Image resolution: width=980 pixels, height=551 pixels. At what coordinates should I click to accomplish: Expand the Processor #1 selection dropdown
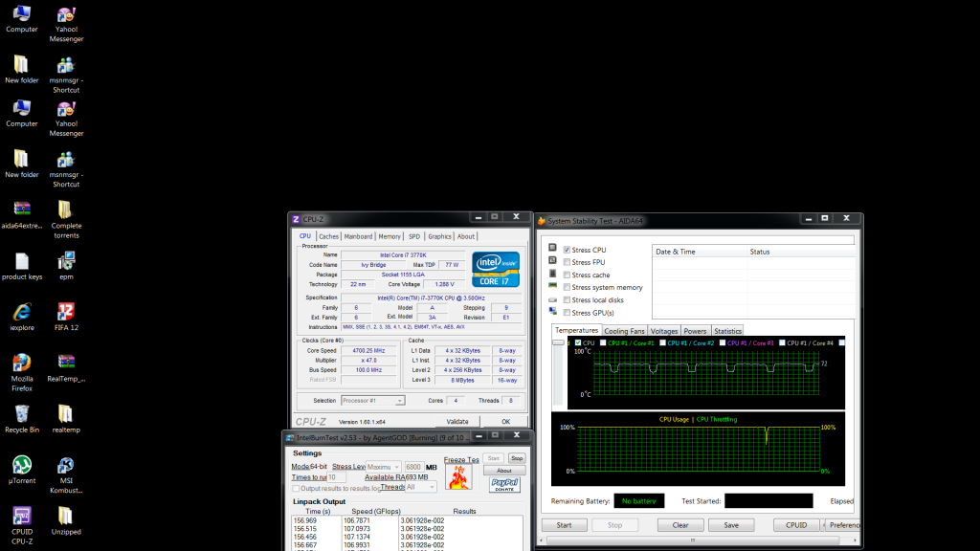pyautogui.click(x=373, y=400)
